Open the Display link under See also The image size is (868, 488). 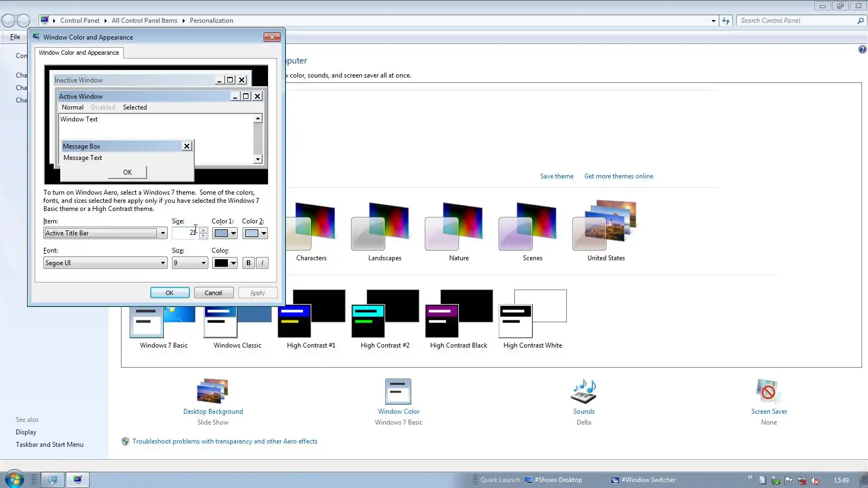26,432
